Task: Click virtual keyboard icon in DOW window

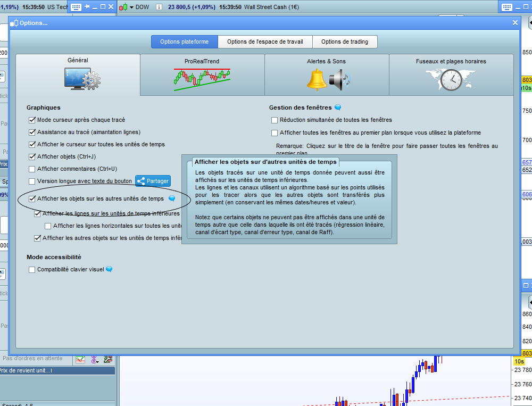Action: click(507, 7)
